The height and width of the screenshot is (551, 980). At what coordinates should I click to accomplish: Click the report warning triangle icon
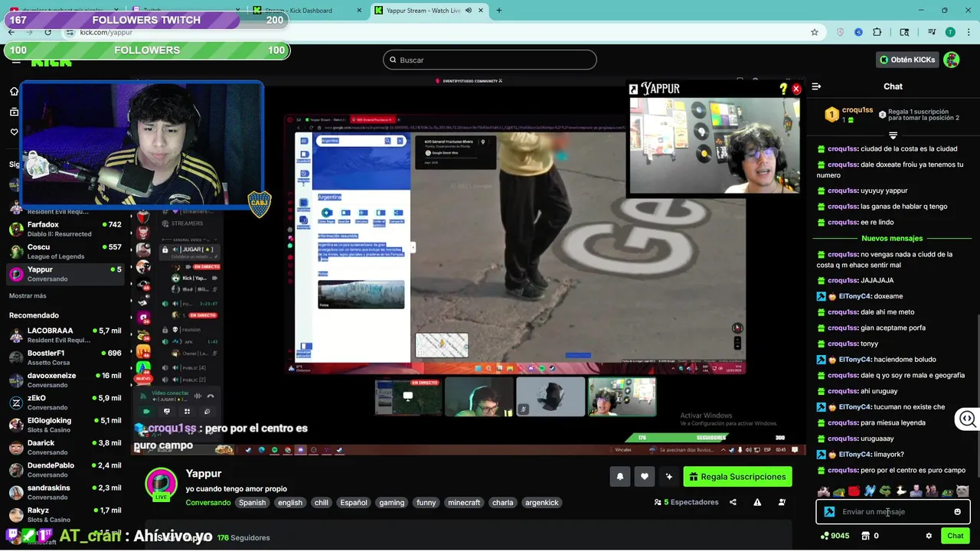click(x=757, y=502)
